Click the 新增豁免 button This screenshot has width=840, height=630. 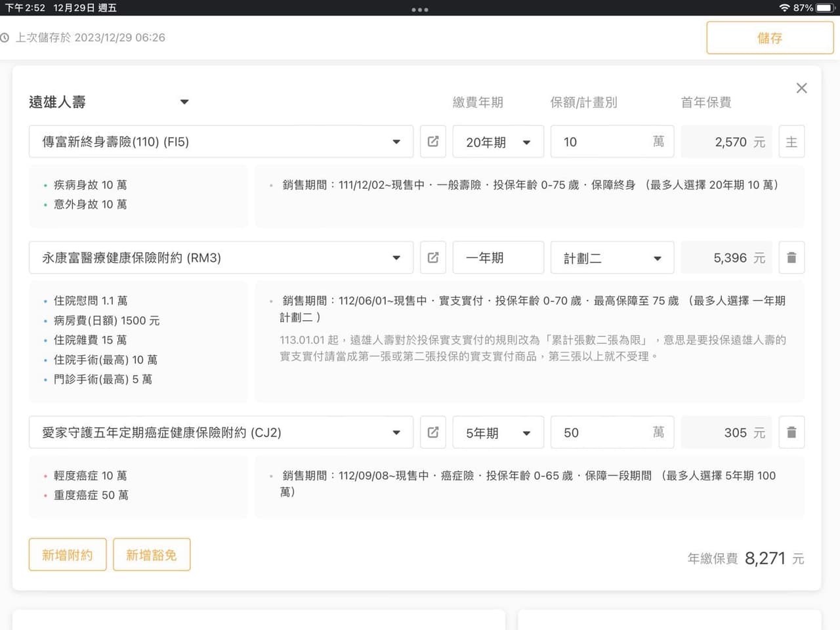click(152, 555)
